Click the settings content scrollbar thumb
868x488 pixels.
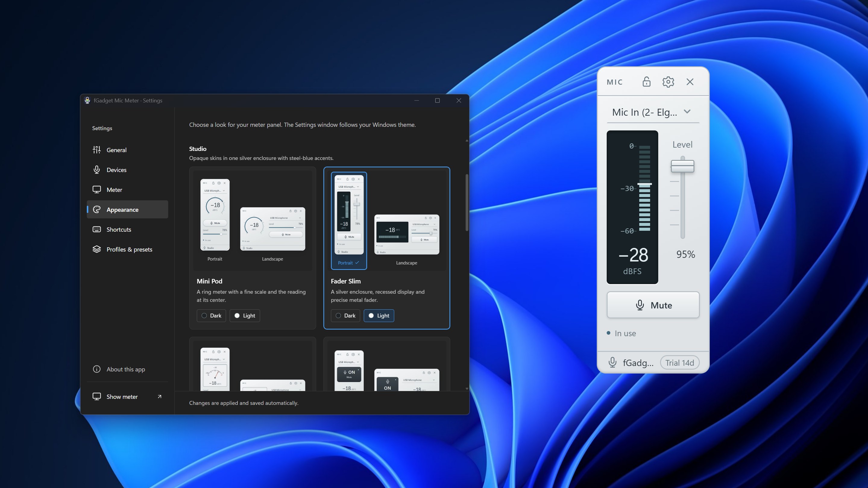pyautogui.click(x=467, y=203)
